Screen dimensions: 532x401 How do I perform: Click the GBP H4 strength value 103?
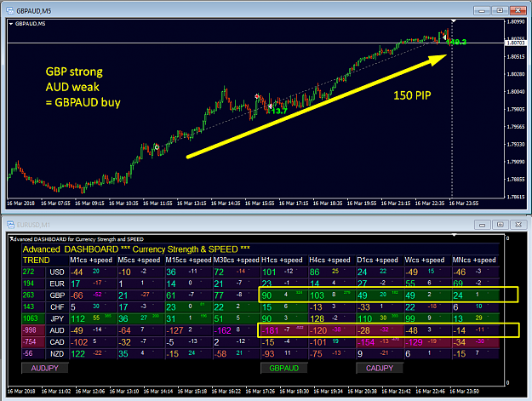tap(317, 295)
